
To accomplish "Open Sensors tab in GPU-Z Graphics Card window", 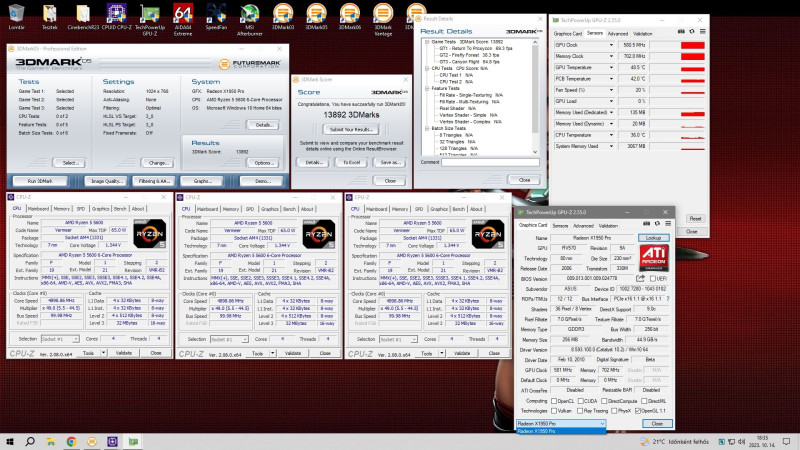I will [x=560, y=226].
